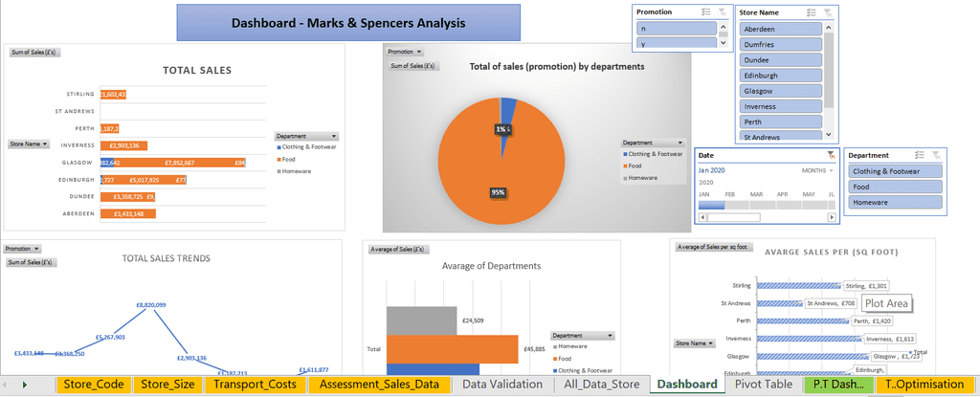Click Promotion slicer scroll up arrow

pos(724,27)
